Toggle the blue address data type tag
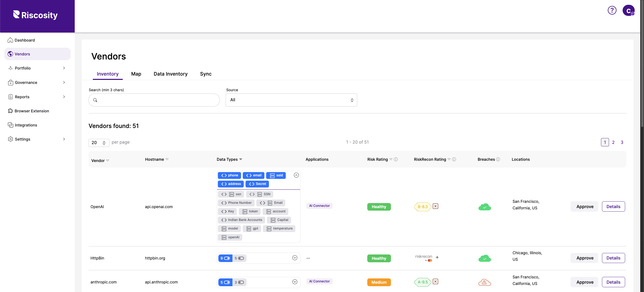Viewport: 644px width, 292px height. pos(231,184)
